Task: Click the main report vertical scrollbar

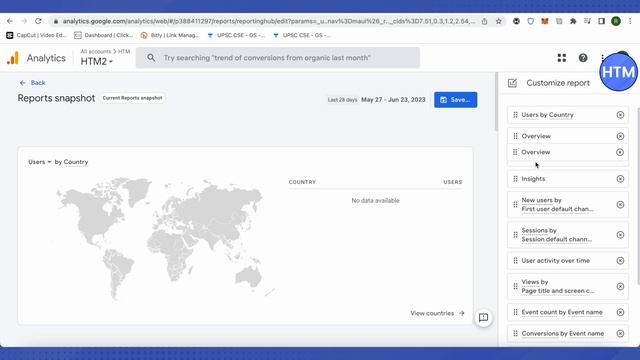Action: pos(496,102)
